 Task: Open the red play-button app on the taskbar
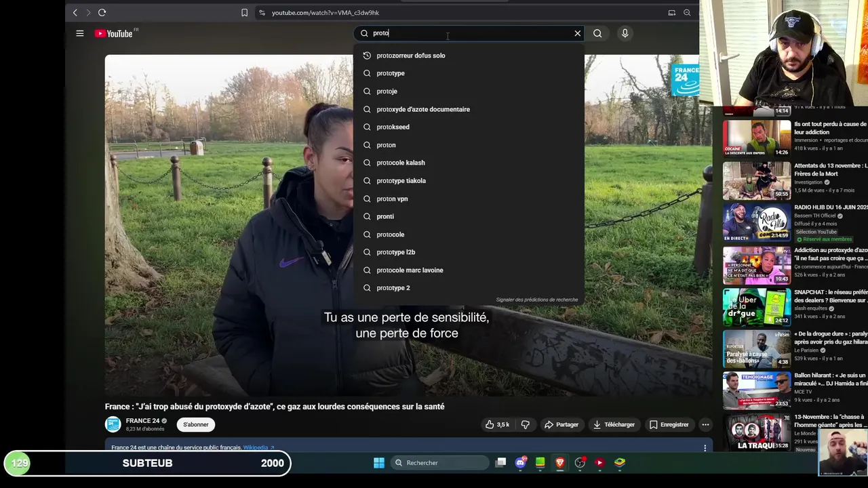pos(599,463)
